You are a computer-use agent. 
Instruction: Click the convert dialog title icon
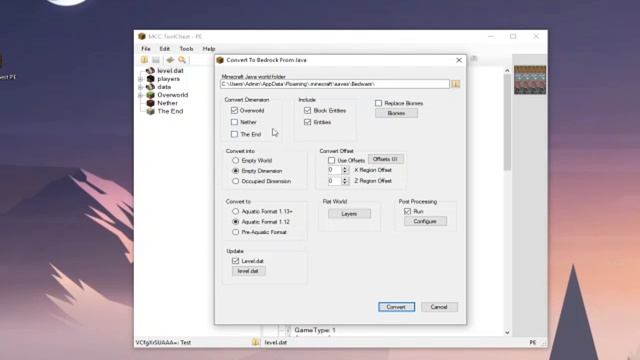(x=220, y=60)
